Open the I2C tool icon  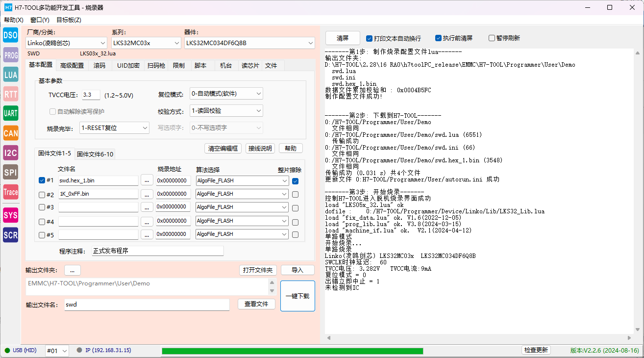click(11, 153)
